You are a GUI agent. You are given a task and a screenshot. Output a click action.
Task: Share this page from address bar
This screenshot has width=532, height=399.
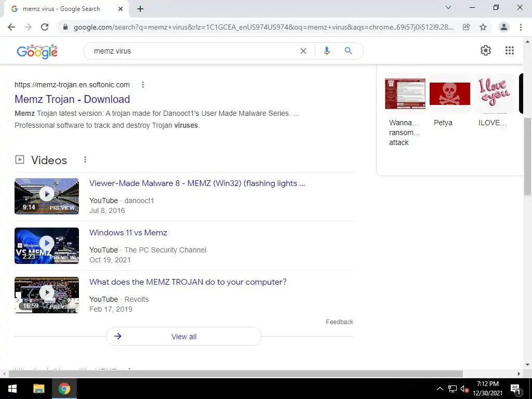point(467,27)
